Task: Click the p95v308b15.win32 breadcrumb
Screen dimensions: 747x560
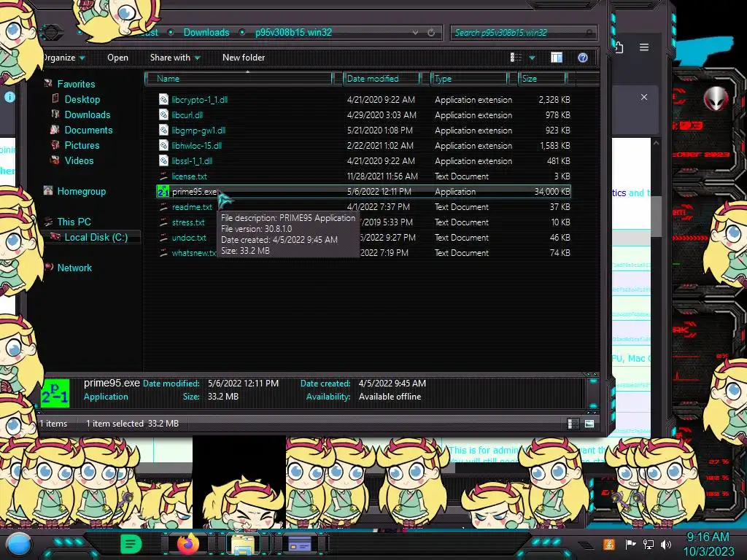Action: point(293,32)
